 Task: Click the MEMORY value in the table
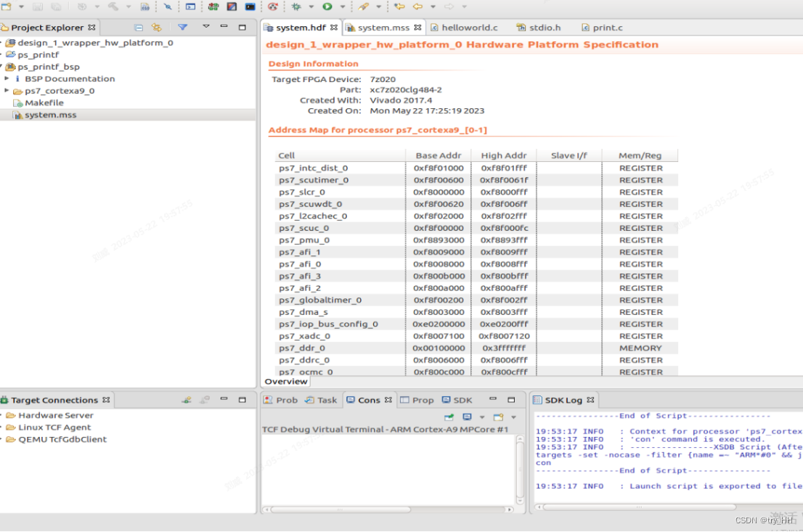point(640,348)
